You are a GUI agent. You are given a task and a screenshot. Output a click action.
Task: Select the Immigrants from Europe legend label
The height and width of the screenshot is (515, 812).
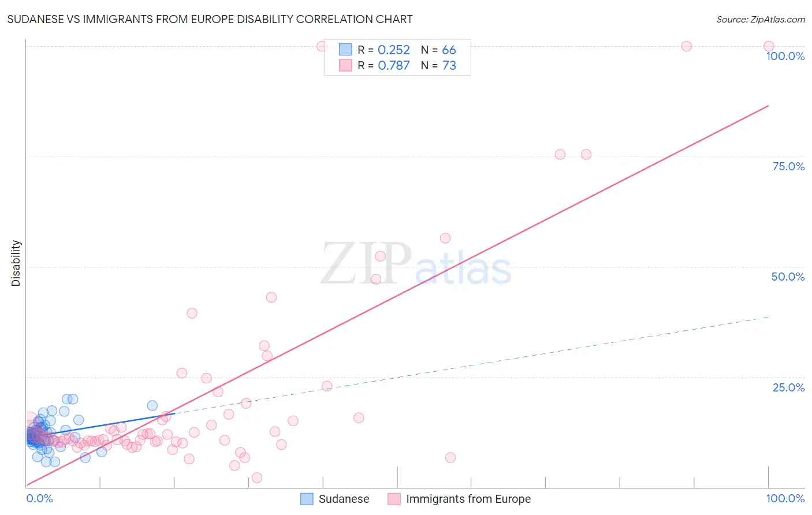tap(468, 499)
